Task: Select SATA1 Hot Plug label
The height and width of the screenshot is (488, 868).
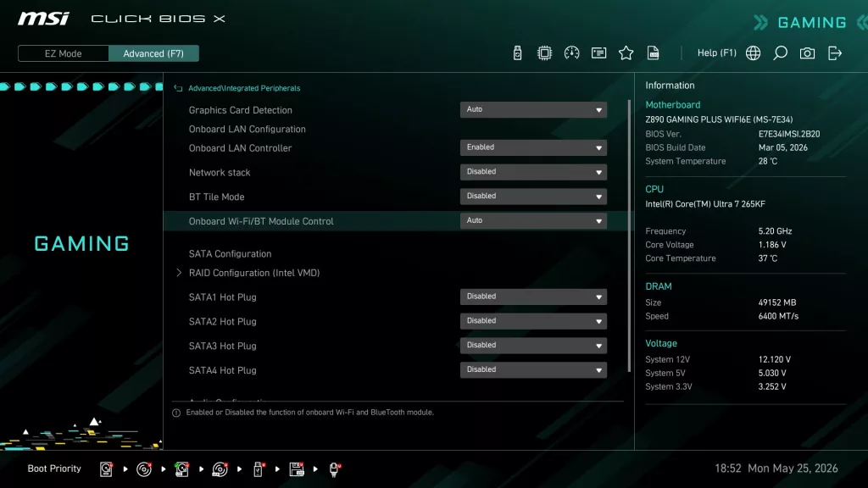Action: pyautogui.click(x=223, y=297)
